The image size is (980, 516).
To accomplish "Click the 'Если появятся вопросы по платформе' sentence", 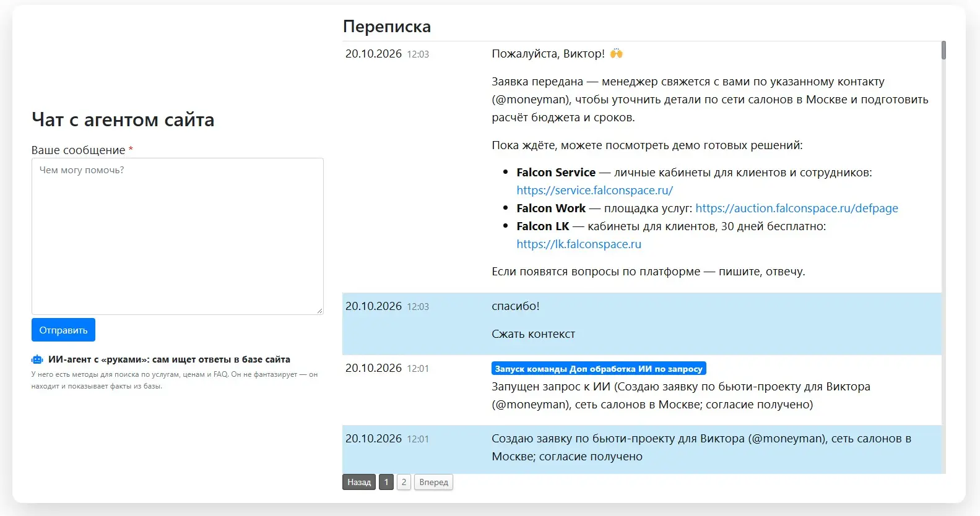I will pyautogui.click(x=648, y=272).
